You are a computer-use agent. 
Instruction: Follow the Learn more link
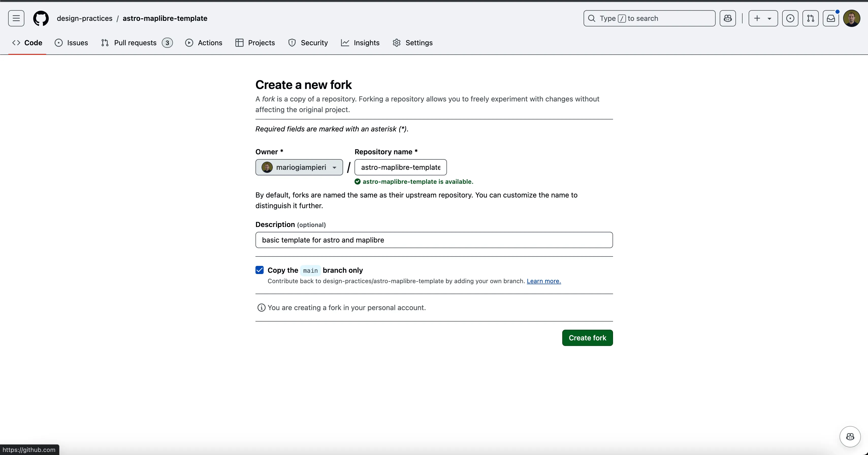[x=543, y=281]
